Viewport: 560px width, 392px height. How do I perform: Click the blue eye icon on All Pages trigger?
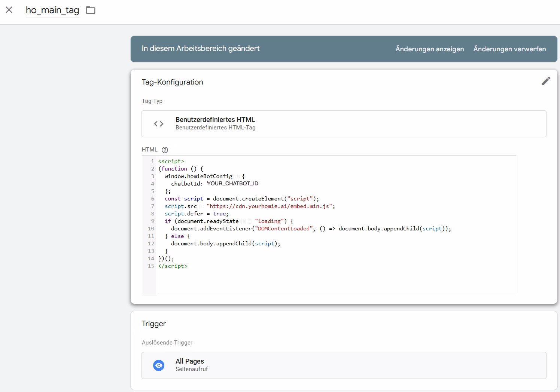[x=159, y=365]
